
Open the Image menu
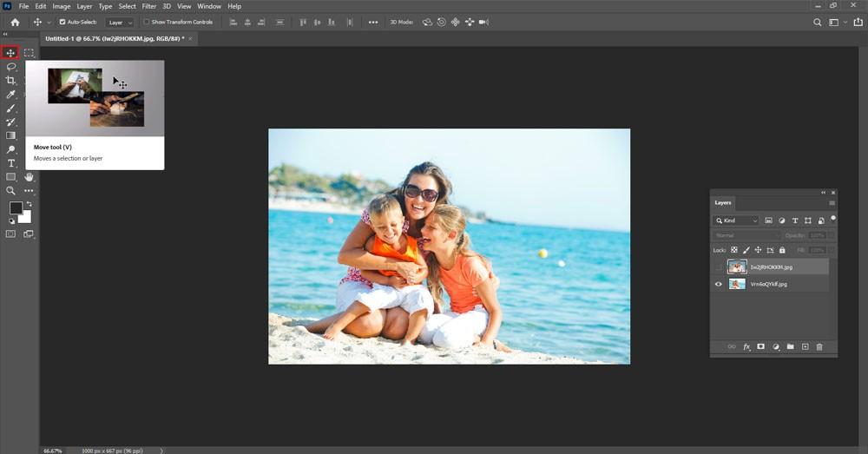(x=61, y=6)
